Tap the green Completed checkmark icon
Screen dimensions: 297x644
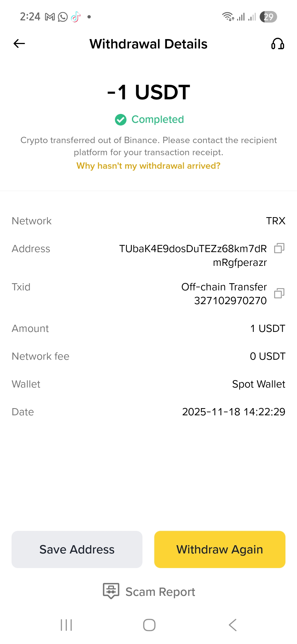(121, 120)
